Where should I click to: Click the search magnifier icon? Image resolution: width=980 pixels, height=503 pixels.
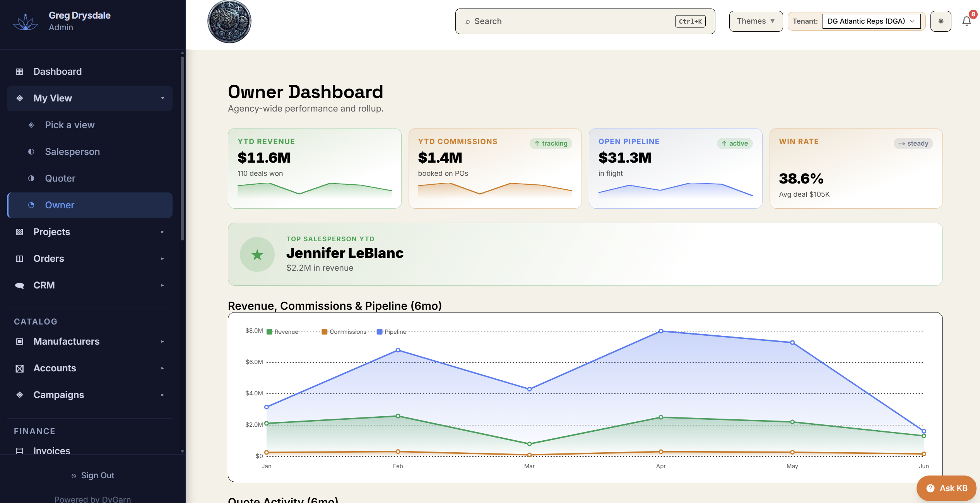click(x=467, y=22)
